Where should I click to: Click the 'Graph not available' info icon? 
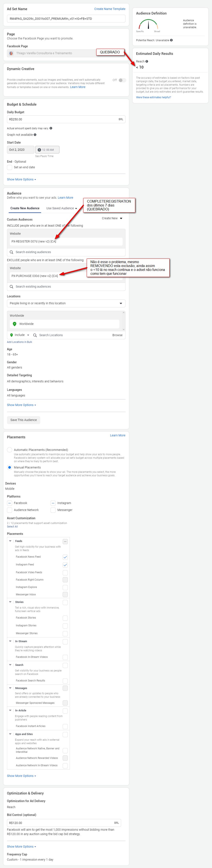[35, 135]
